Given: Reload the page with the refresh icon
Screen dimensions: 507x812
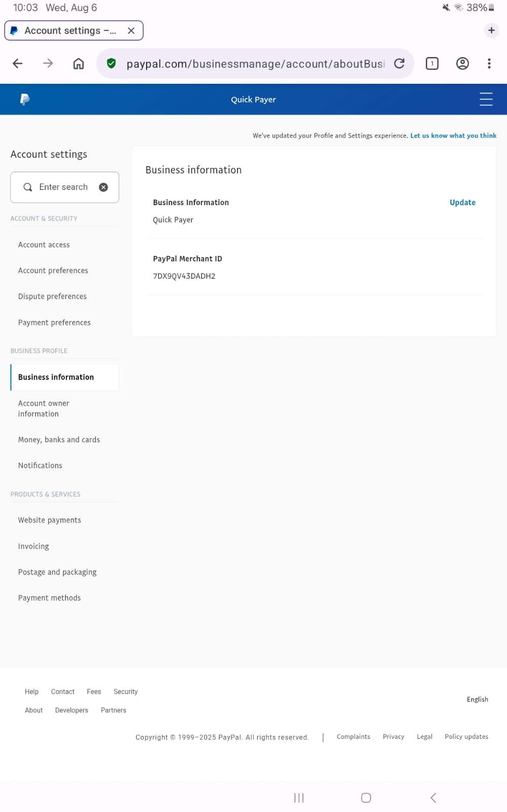Looking at the screenshot, I should pos(399,63).
